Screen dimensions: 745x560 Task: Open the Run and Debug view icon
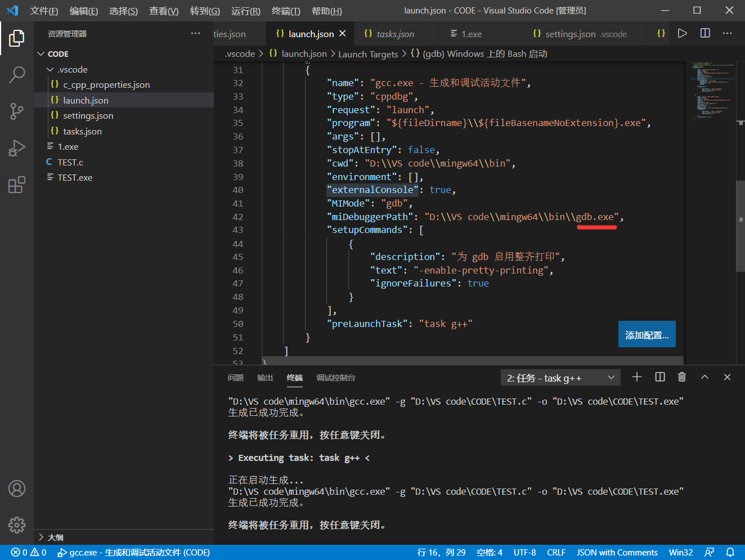coord(17,148)
